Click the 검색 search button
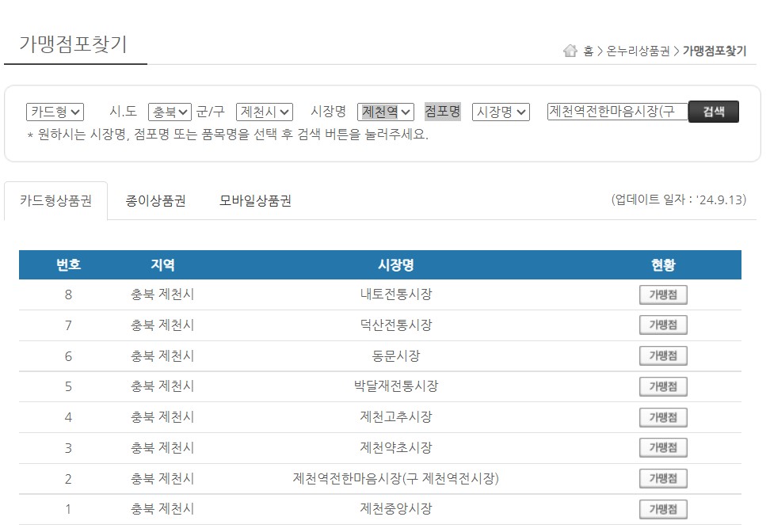 pyautogui.click(x=714, y=112)
